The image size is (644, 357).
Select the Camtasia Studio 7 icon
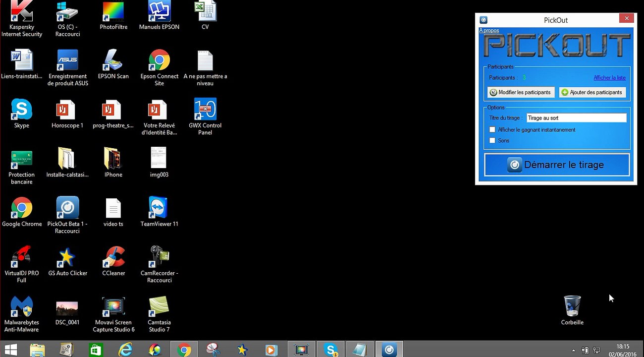tap(159, 314)
